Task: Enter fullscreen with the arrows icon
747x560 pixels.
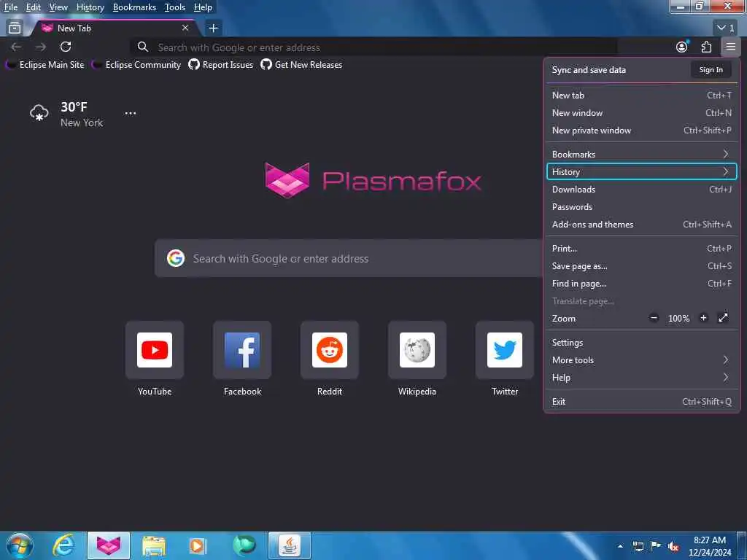Action: [723, 318]
